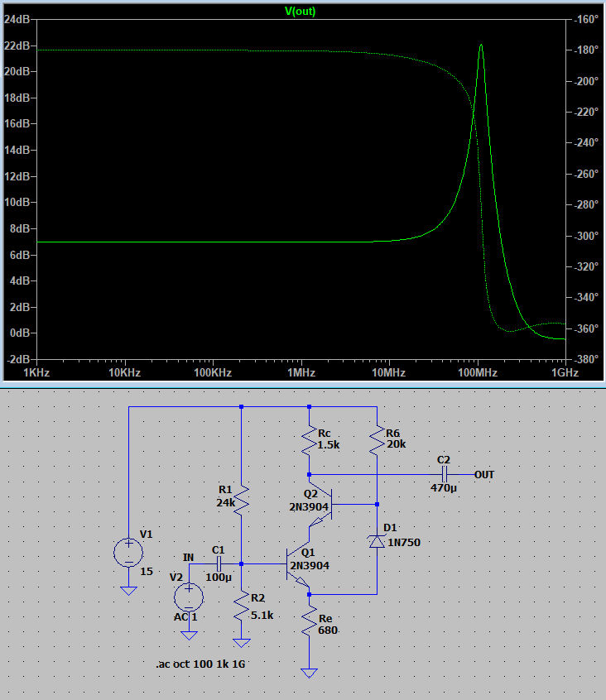Click the D1 zener diode
Image resolution: width=606 pixels, height=700 pixels.
tap(377, 540)
